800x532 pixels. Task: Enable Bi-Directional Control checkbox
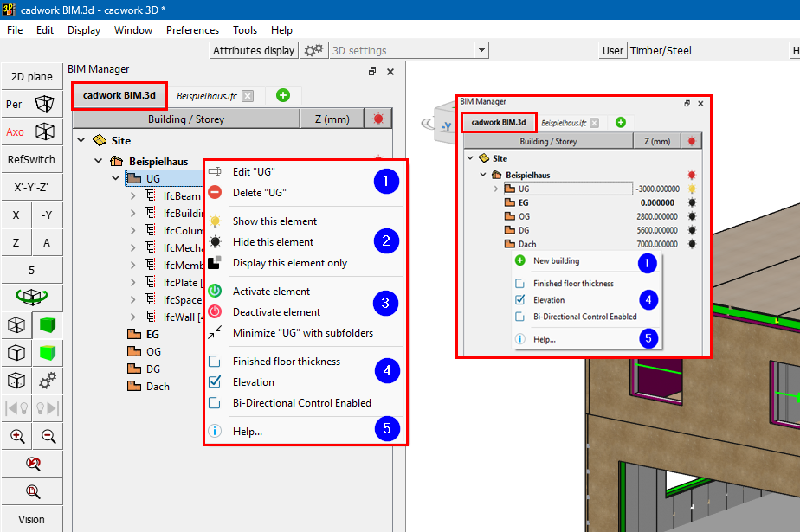coord(215,403)
